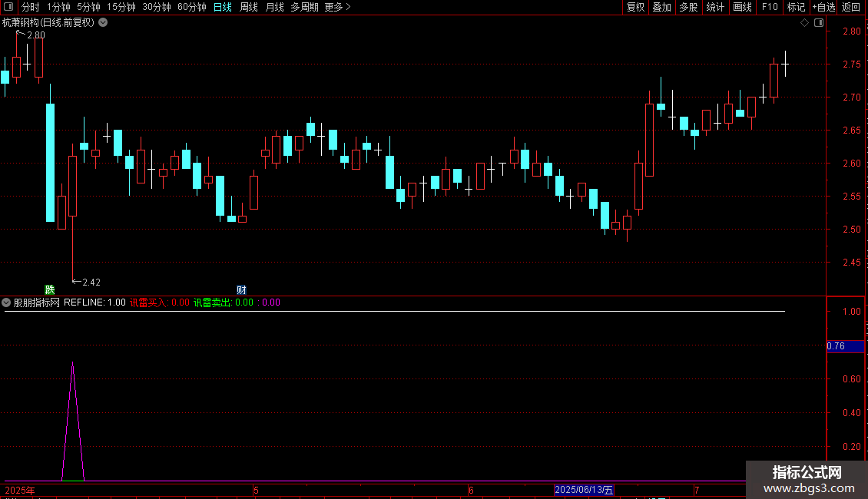The image size is (868, 499).
Task: Expand 更多 period options
Action: point(337,7)
